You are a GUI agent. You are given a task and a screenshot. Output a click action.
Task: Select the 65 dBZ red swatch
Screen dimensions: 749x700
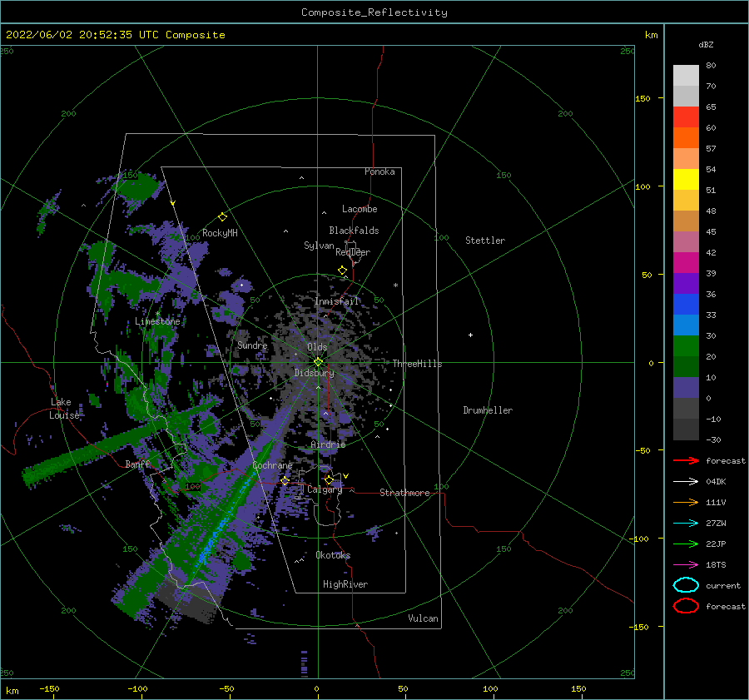pos(686,117)
